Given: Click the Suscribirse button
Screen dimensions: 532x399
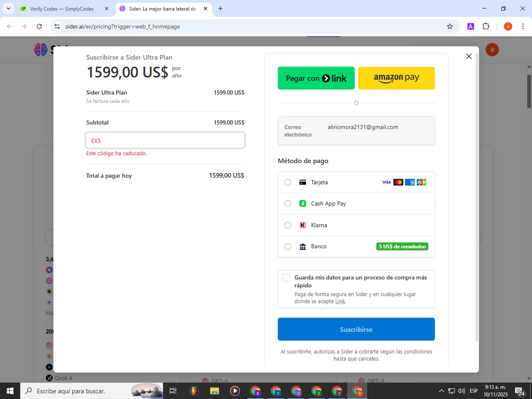Looking at the screenshot, I should [x=356, y=329].
